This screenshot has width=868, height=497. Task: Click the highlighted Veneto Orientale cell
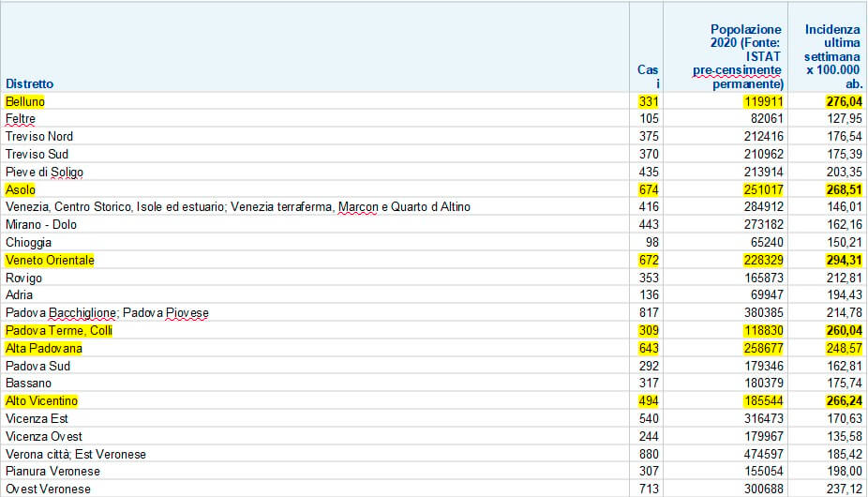51,260
